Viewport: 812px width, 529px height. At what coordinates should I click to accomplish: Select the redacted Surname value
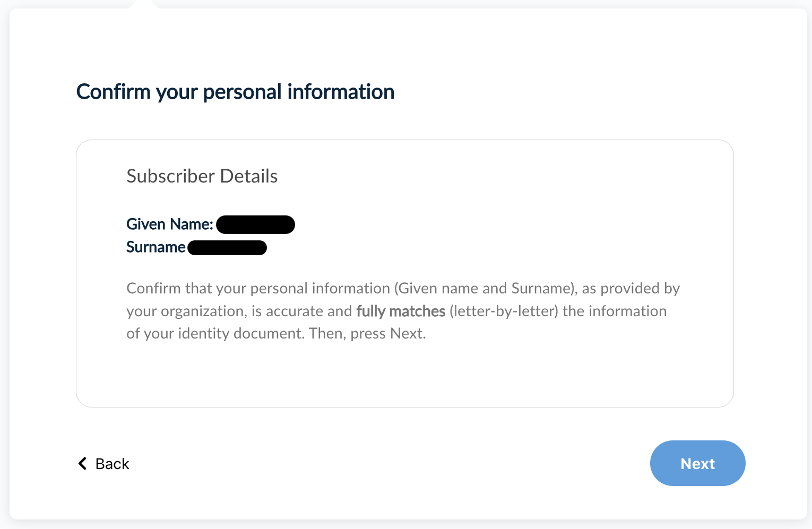coord(227,248)
